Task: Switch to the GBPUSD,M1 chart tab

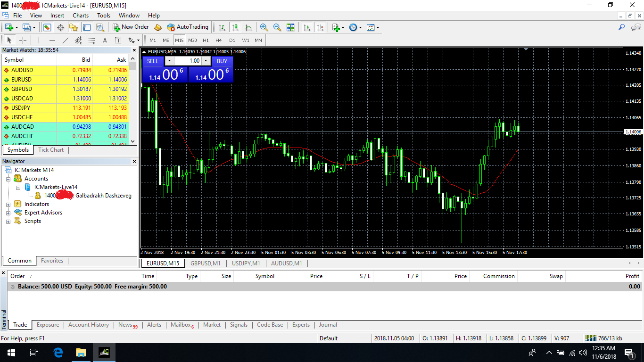Action: point(206,263)
